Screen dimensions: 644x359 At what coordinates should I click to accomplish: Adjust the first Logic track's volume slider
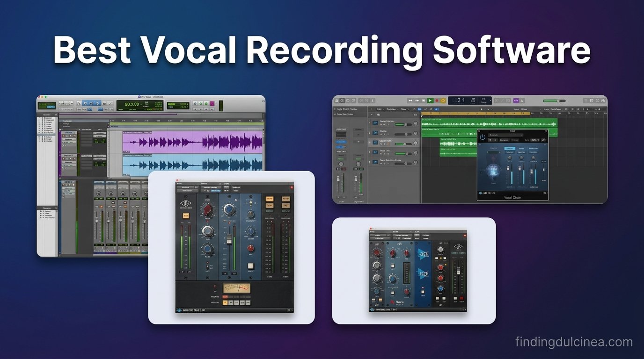(403, 124)
